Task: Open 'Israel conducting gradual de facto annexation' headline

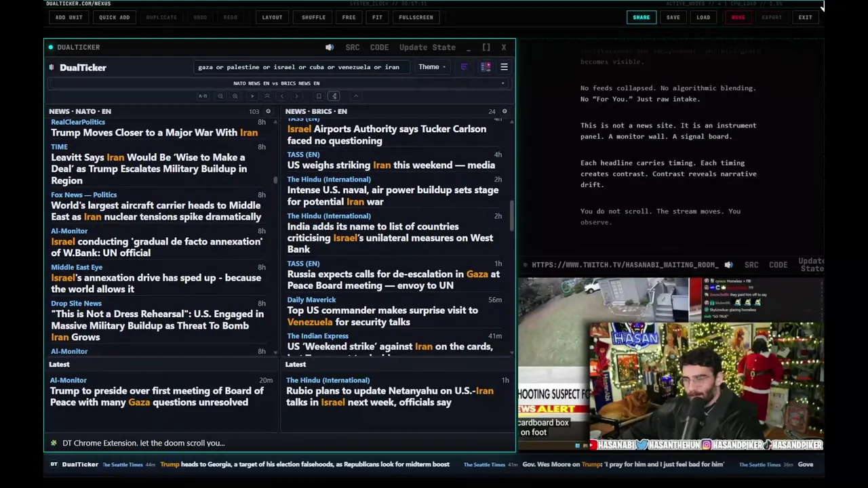Action: 156,247
